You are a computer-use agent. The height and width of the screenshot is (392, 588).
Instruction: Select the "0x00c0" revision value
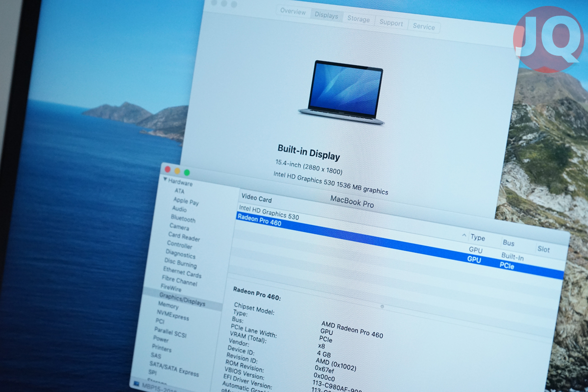[323, 378]
